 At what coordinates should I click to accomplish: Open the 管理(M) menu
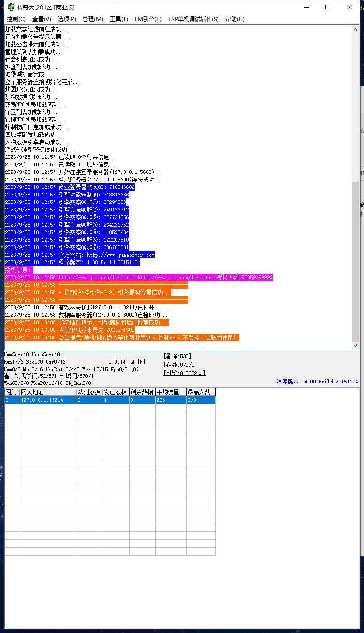click(93, 19)
